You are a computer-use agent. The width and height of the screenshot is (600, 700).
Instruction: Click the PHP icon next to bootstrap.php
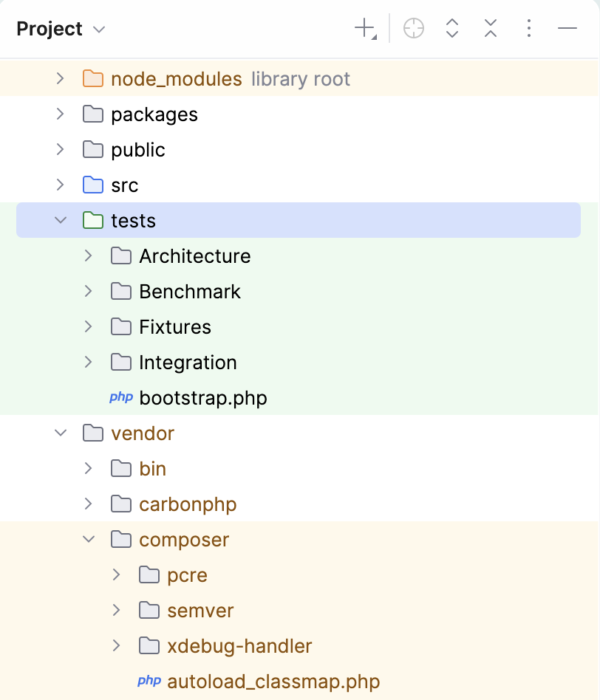point(120,397)
